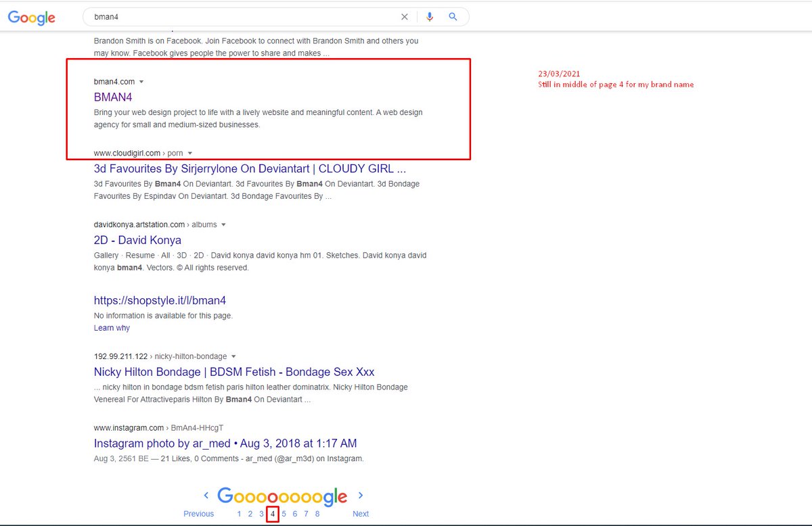Open the dropdown arrow beside 192.99.211.122 result
This screenshot has height=526, width=812.
point(233,356)
